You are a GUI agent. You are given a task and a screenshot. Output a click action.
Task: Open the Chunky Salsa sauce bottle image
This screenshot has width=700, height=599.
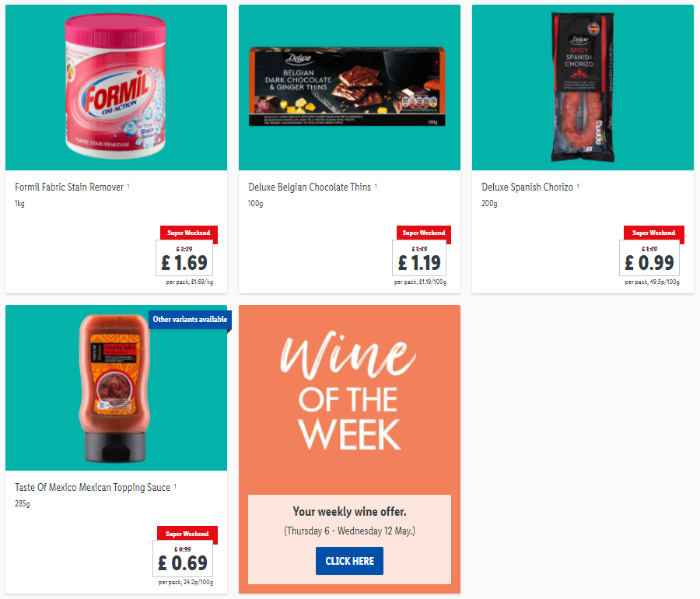[x=116, y=387]
